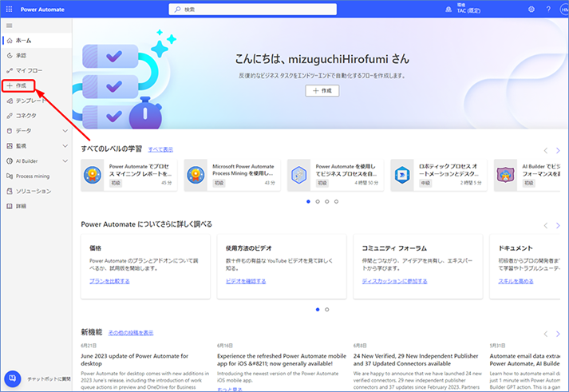
Task: Open refreshed Power Automate mobile article
Action: point(282,360)
